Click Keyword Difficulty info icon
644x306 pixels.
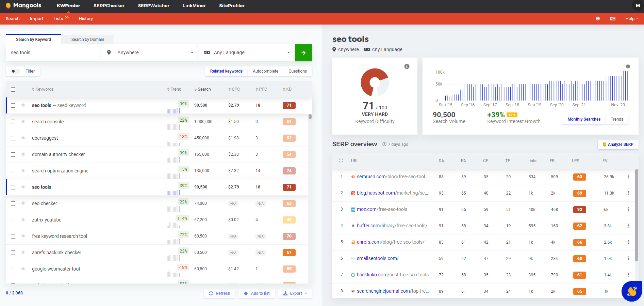coord(407,66)
